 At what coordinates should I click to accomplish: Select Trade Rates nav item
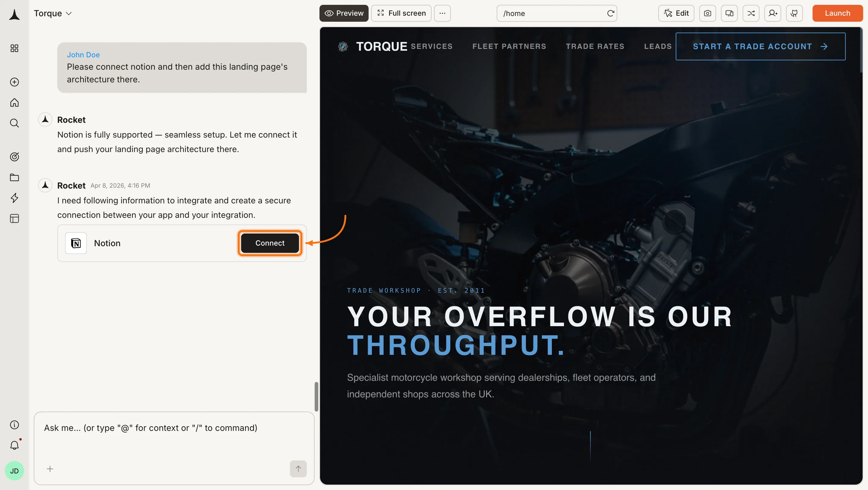[x=595, y=46]
